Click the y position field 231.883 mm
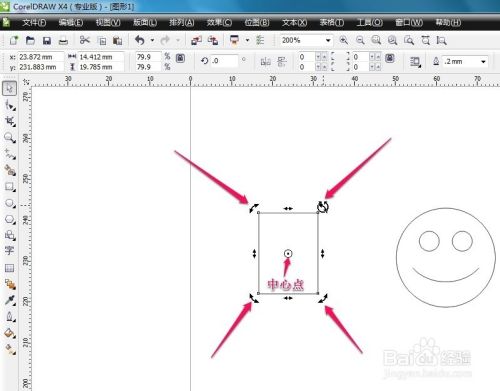 click(x=41, y=67)
